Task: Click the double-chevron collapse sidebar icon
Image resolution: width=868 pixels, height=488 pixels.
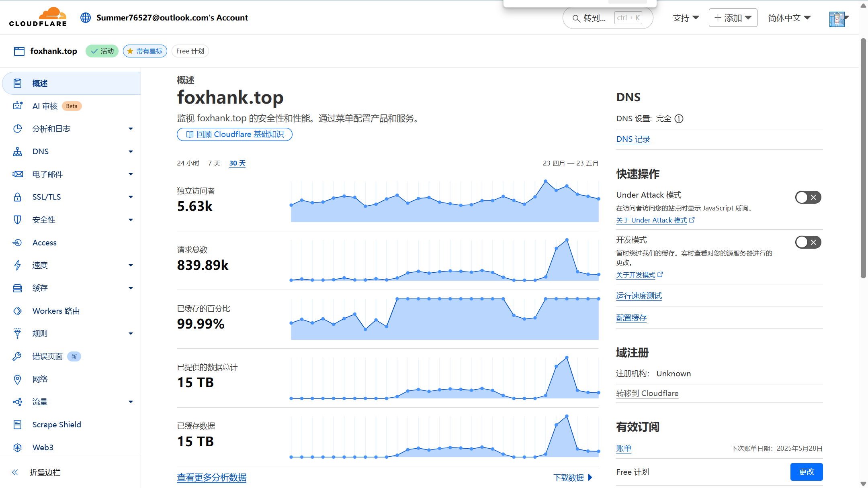Action: (15, 472)
